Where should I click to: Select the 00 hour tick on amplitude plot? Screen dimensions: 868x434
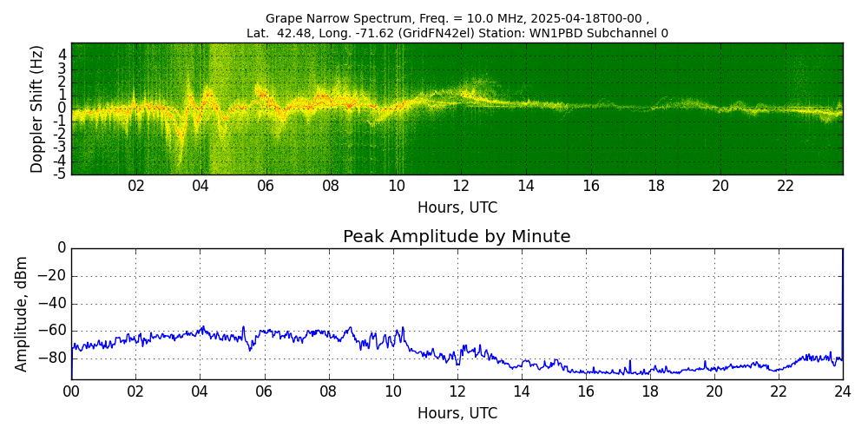point(71,391)
